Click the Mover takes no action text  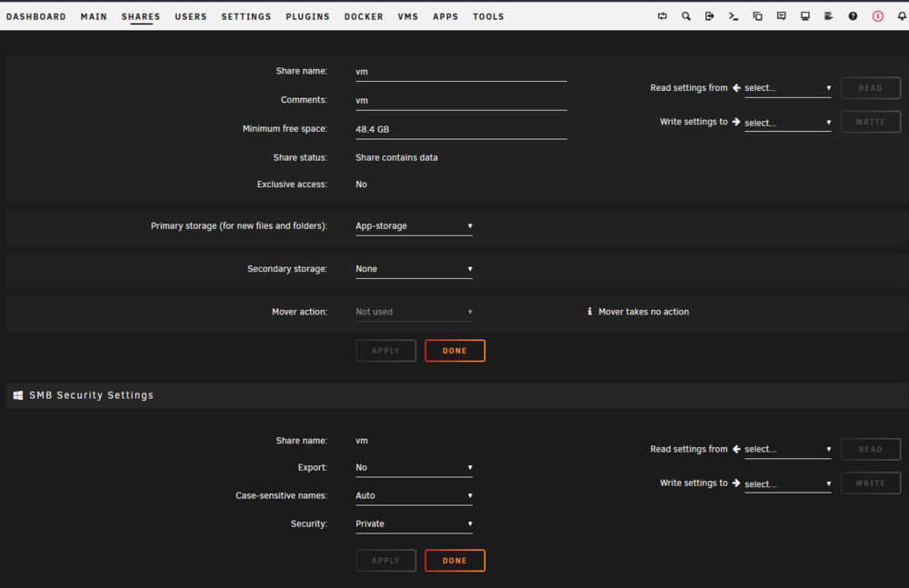[x=644, y=312]
